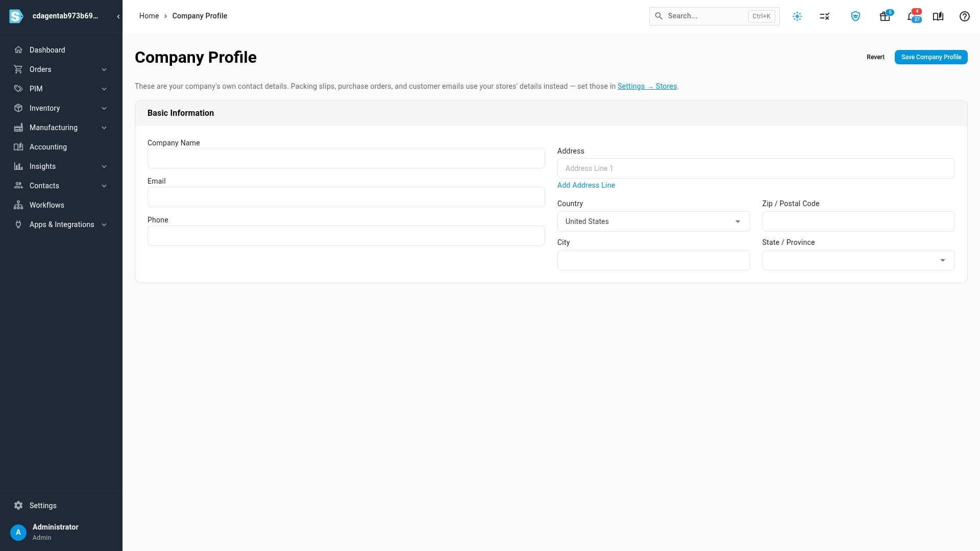Image resolution: width=980 pixels, height=551 pixels.
Task: Expand the Orders menu chevron
Action: [104, 69]
